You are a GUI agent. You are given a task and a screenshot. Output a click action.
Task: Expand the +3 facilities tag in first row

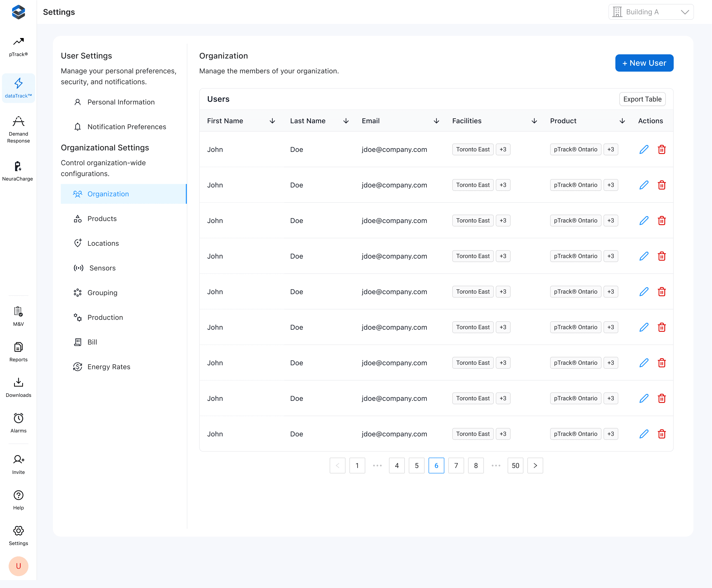coord(503,149)
